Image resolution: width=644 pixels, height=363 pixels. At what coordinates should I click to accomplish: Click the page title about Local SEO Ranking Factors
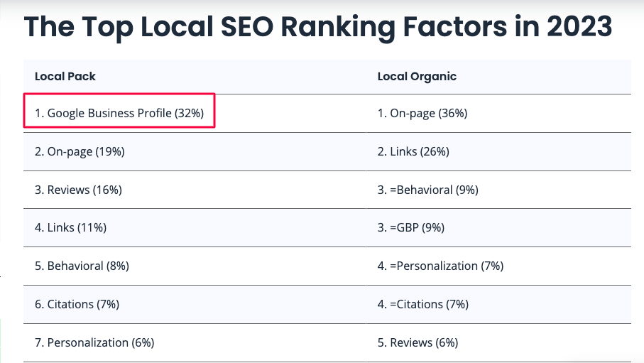[x=318, y=27]
